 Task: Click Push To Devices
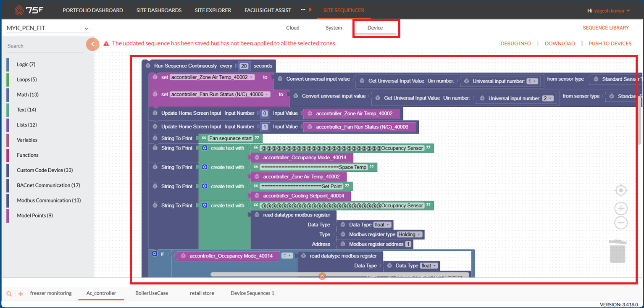pyautogui.click(x=610, y=44)
